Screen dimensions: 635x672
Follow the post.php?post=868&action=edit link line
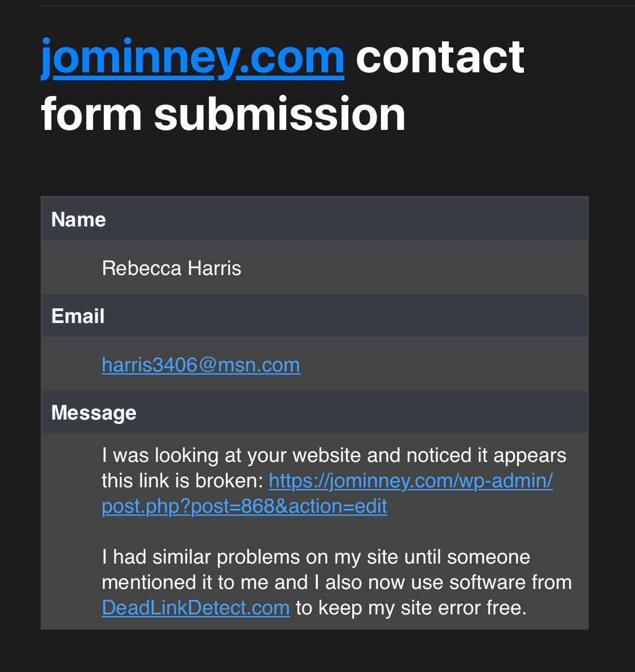244,506
